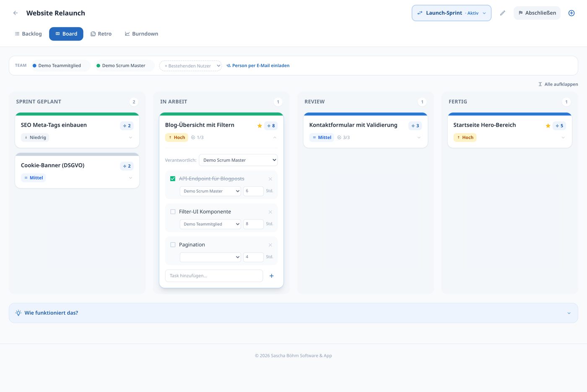Click Hoch priority badge on Startseite card
587x392 pixels.
click(x=465, y=138)
